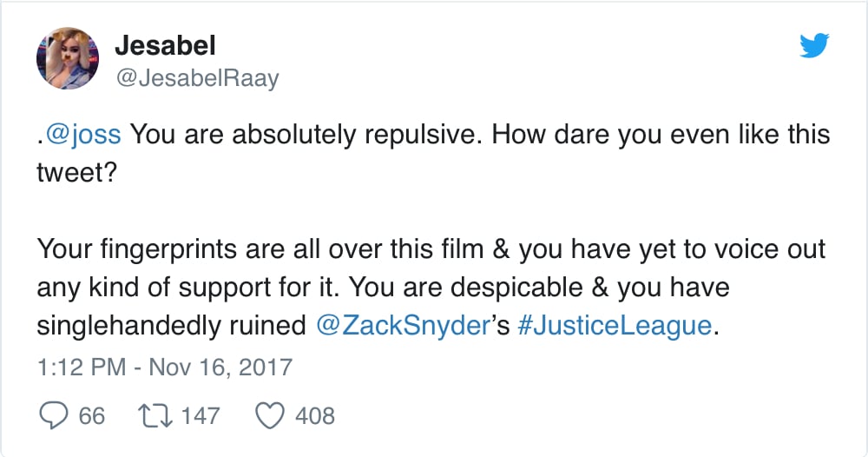The width and height of the screenshot is (868, 457).
Task: Open the @JesabelRaay handle link
Action: coord(196,79)
